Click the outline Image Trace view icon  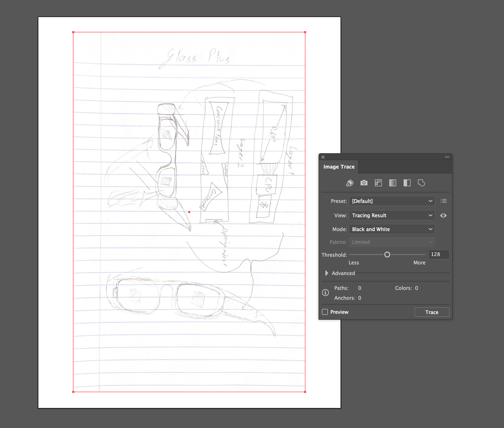(x=422, y=183)
